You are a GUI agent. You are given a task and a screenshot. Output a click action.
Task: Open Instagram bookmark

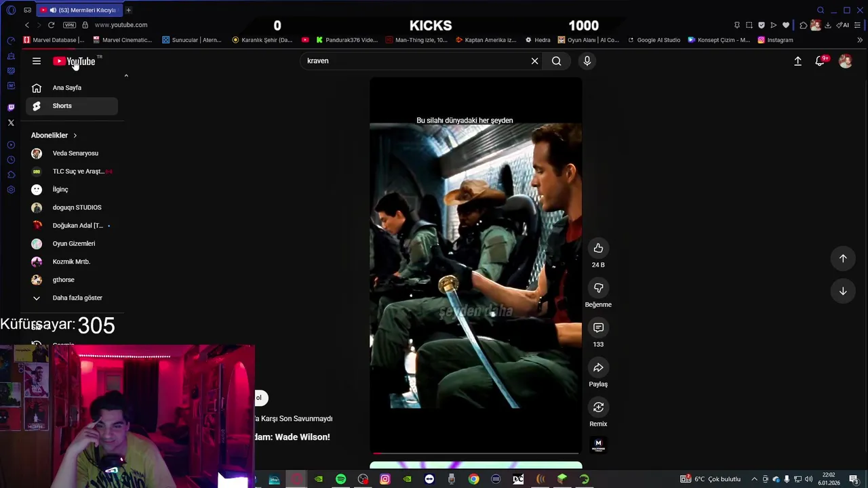click(775, 40)
